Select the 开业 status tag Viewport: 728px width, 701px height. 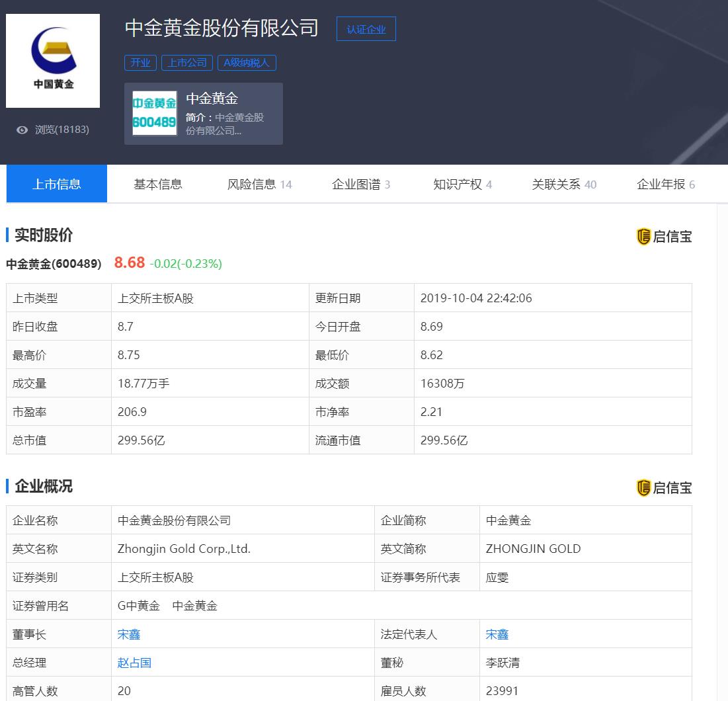click(140, 63)
